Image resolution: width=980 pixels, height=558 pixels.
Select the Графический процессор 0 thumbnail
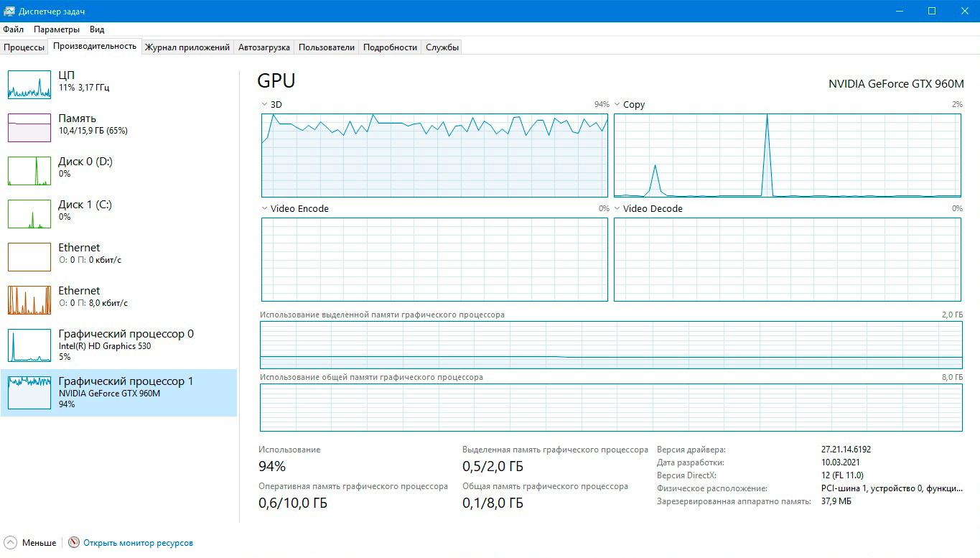point(29,345)
